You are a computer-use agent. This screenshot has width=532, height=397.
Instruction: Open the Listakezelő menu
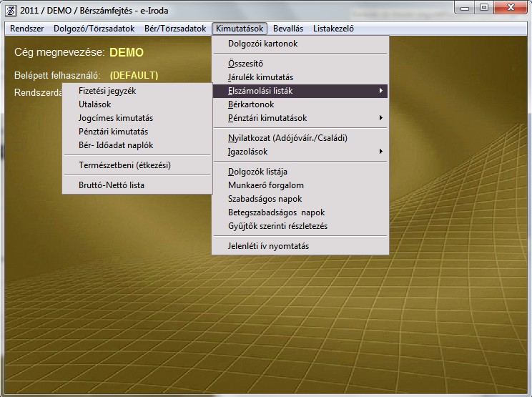pyautogui.click(x=333, y=29)
